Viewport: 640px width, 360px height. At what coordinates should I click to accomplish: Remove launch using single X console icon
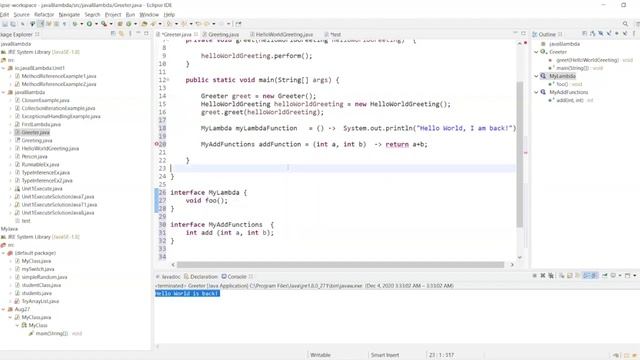tap(543, 276)
